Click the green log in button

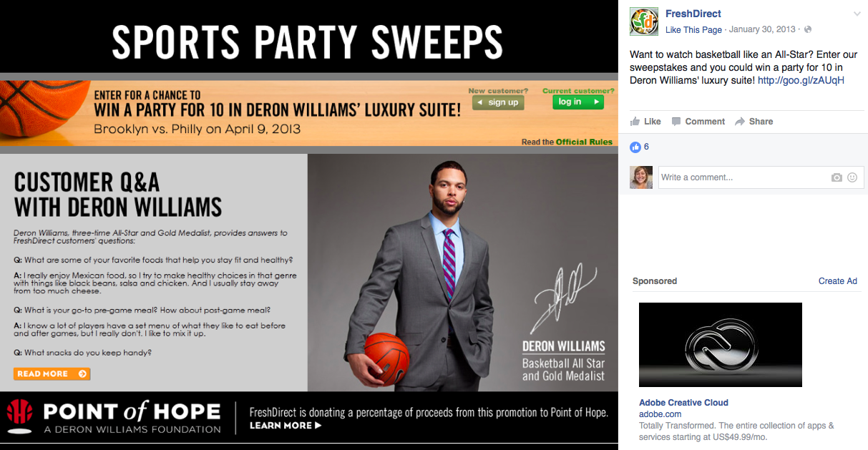tap(578, 102)
